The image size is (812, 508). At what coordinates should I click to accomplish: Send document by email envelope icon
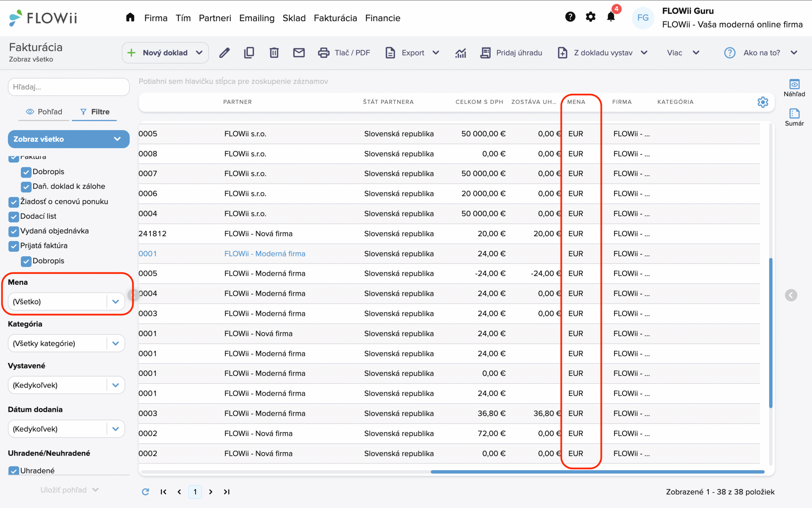(298, 53)
